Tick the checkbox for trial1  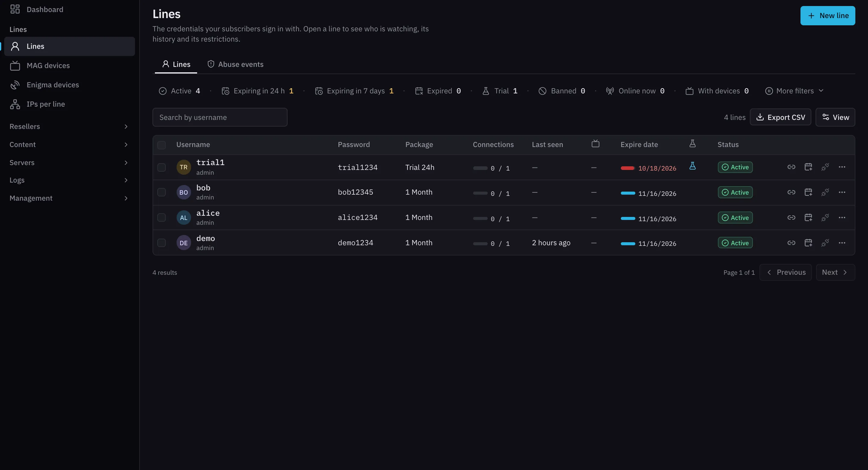click(x=162, y=168)
